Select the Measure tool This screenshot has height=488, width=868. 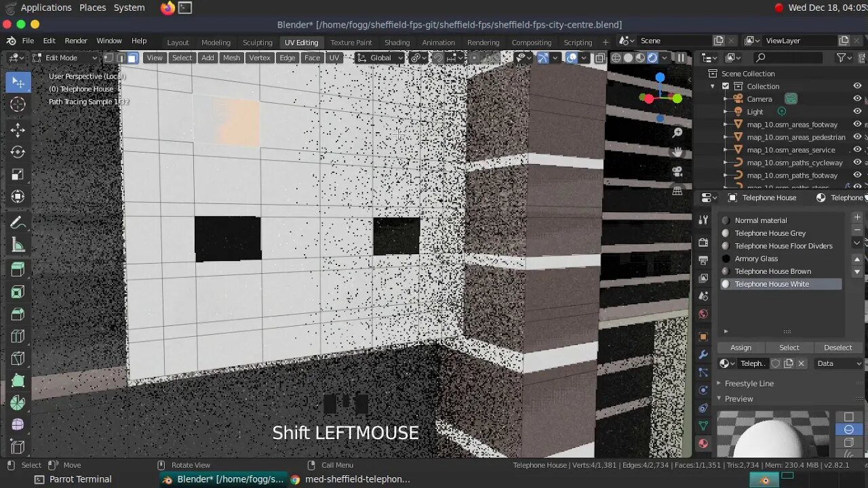coord(18,245)
